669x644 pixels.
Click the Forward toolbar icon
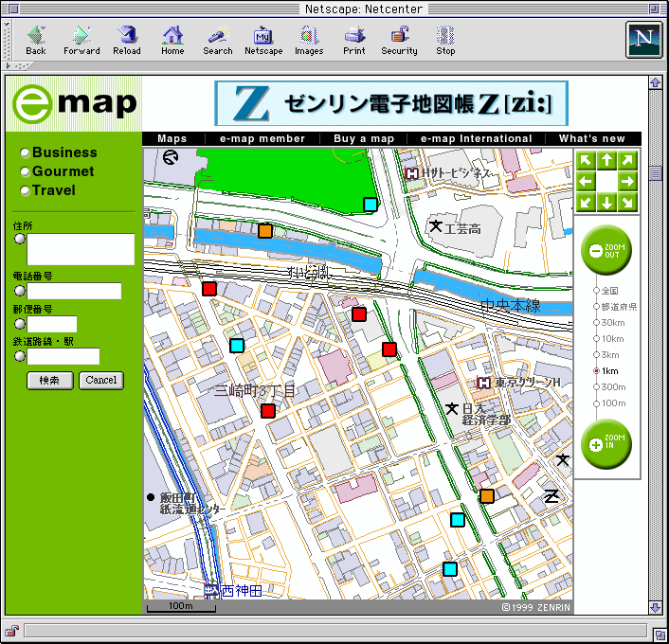pyautogui.click(x=81, y=41)
